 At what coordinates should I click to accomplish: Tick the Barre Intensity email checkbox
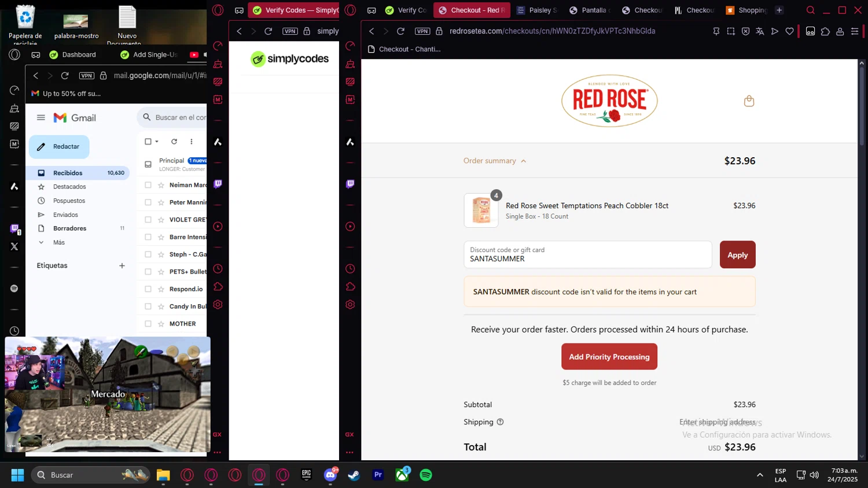point(148,237)
